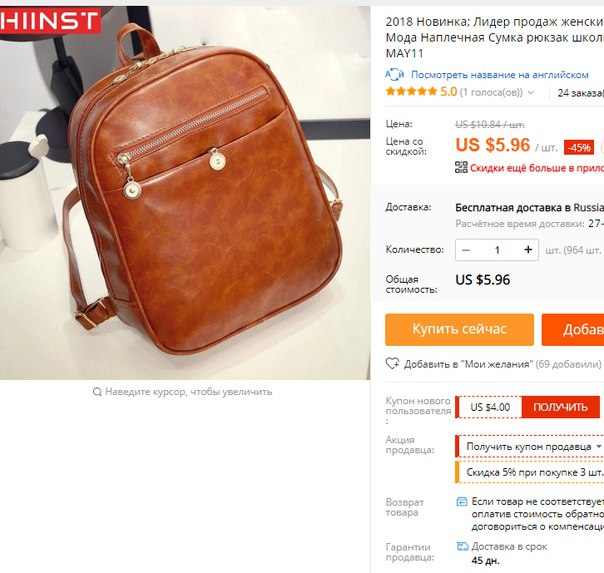Open Посмотреть название на английском link
The height and width of the screenshot is (573, 604).
tap(500, 75)
